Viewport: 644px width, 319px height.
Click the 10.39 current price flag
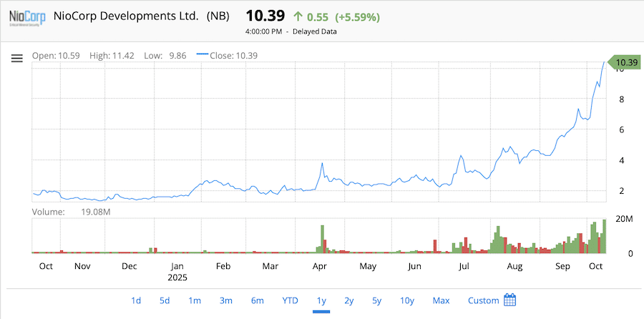click(x=625, y=62)
